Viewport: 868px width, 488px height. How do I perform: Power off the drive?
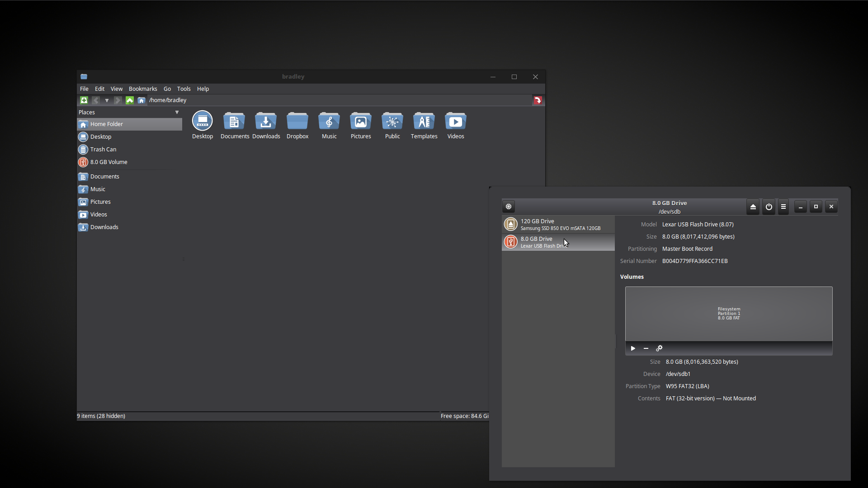click(x=769, y=207)
